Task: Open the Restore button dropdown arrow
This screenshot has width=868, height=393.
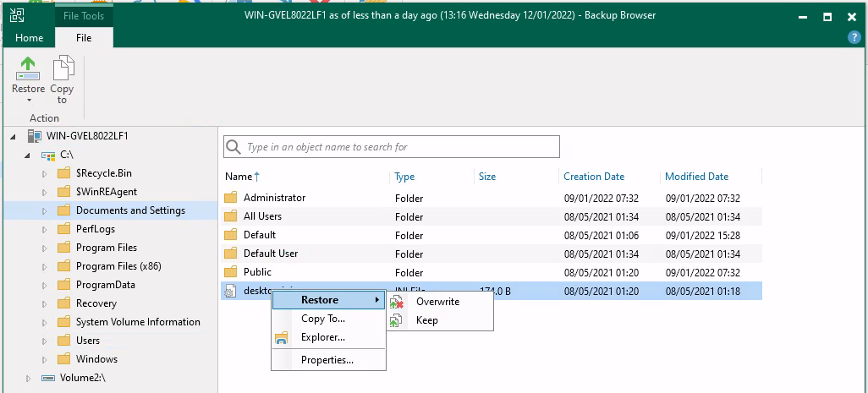Action: point(28,101)
